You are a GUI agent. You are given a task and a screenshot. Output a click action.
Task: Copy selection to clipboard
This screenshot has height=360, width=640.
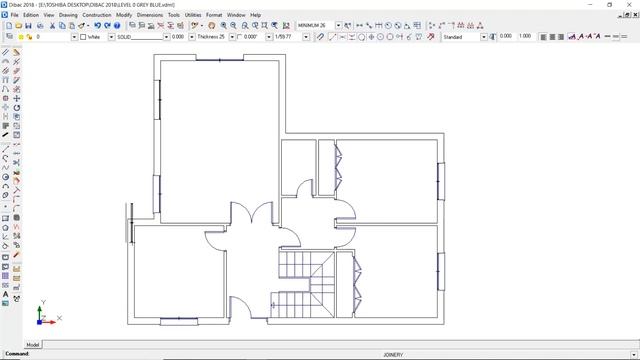[x=62, y=25]
